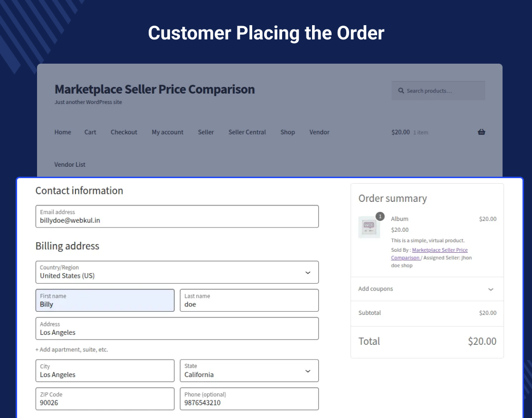Click the quantity badge on Album image
Screen dimensions: 532x418
(380, 216)
